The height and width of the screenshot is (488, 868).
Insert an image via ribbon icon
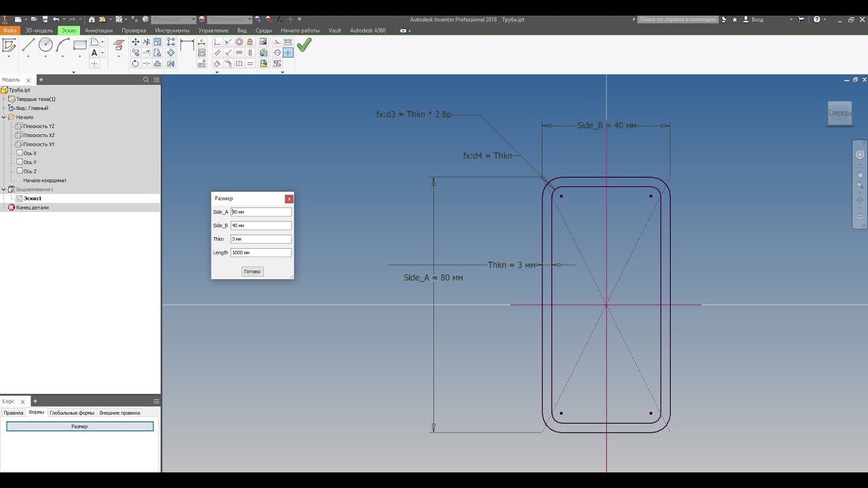[x=263, y=42]
